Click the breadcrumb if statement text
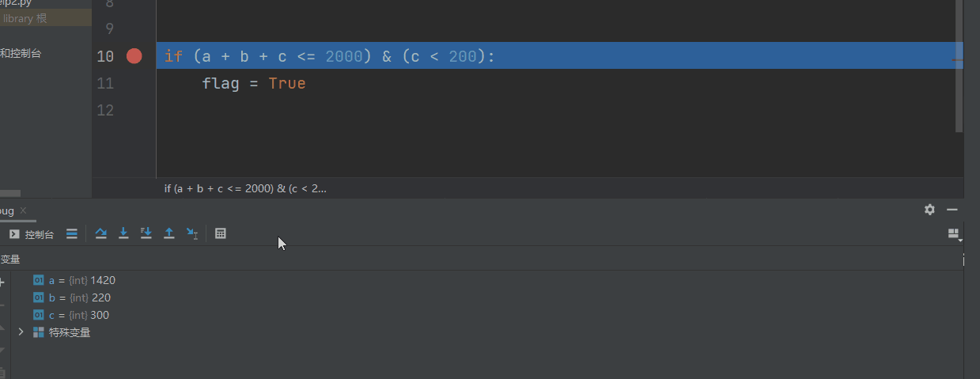980x379 pixels. 244,188
